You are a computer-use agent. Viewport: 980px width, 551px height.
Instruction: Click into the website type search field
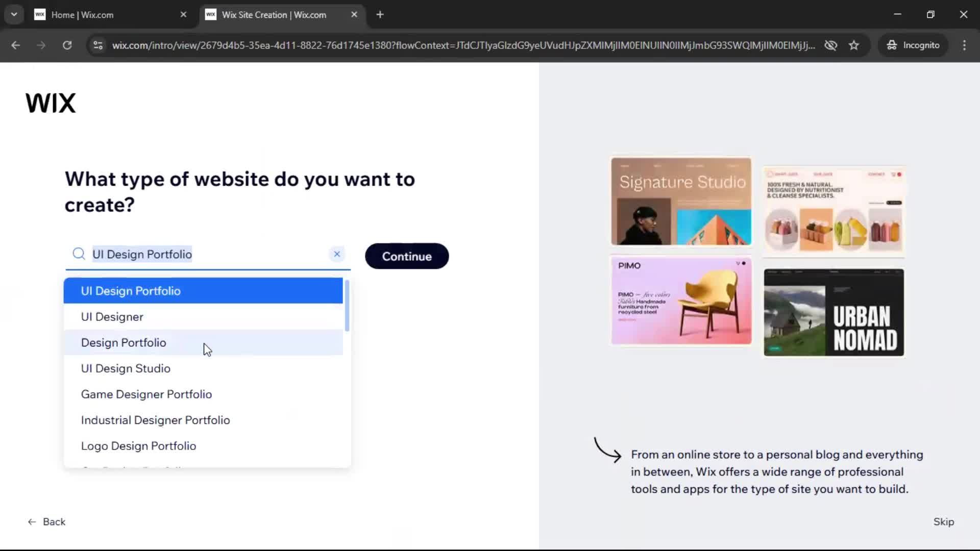click(x=208, y=254)
